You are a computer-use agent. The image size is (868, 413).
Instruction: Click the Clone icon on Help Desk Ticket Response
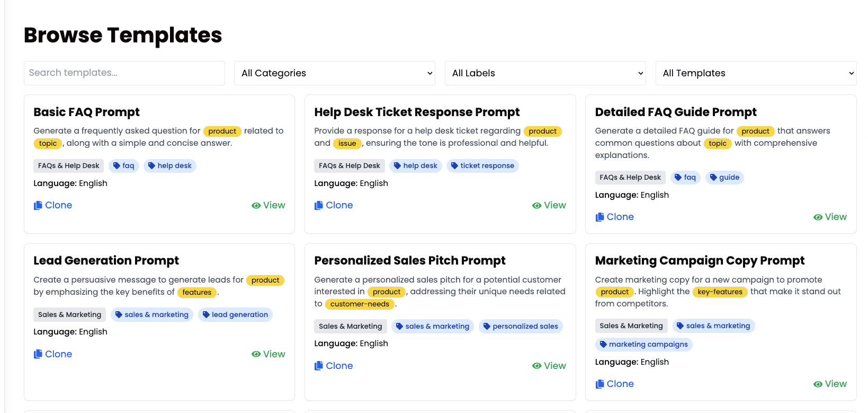coord(319,206)
